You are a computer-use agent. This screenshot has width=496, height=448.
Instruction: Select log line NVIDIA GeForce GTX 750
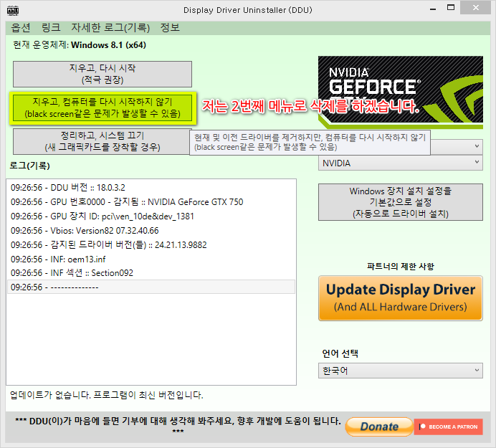click(x=151, y=202)
